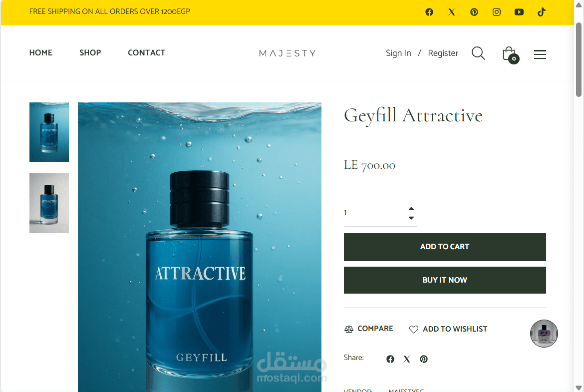Open the hamburger menu icon
Image resolution: width=584 pixels, height=392 pixels.
540,54
